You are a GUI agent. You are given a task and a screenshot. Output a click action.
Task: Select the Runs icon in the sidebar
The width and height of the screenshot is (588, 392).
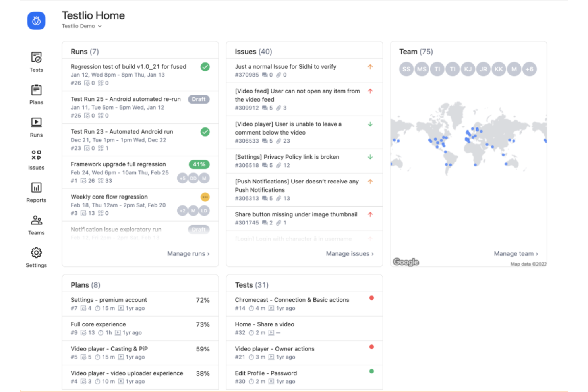[x=36, y=126]
